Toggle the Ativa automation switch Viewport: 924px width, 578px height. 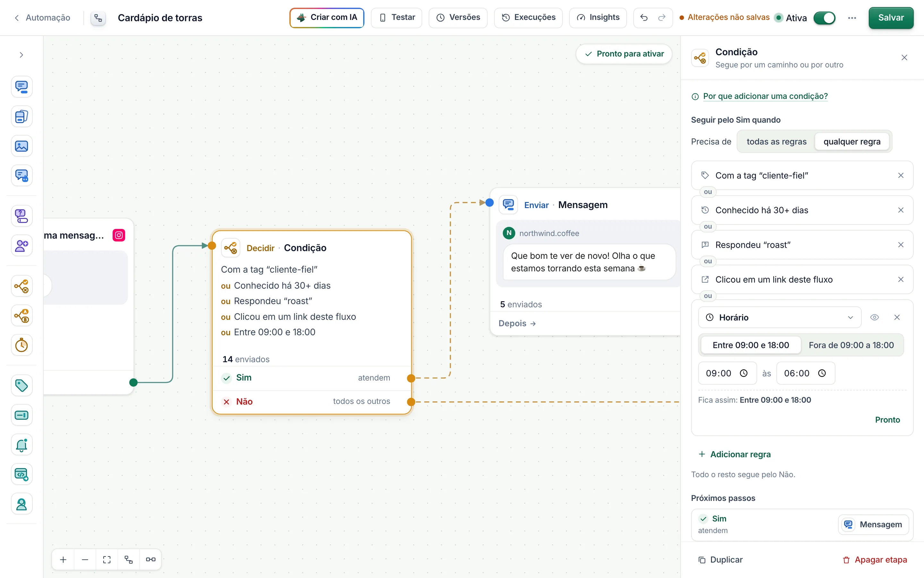[824, 18]
